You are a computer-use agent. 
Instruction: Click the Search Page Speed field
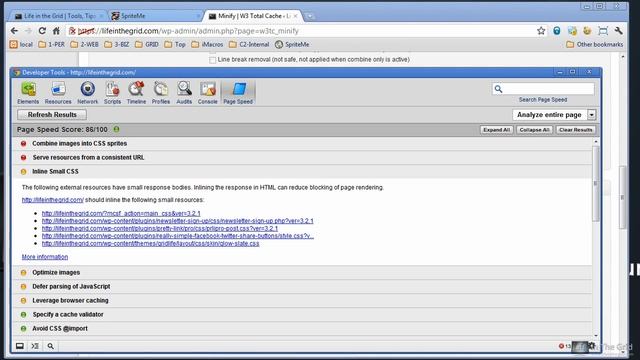coord(543,89)
